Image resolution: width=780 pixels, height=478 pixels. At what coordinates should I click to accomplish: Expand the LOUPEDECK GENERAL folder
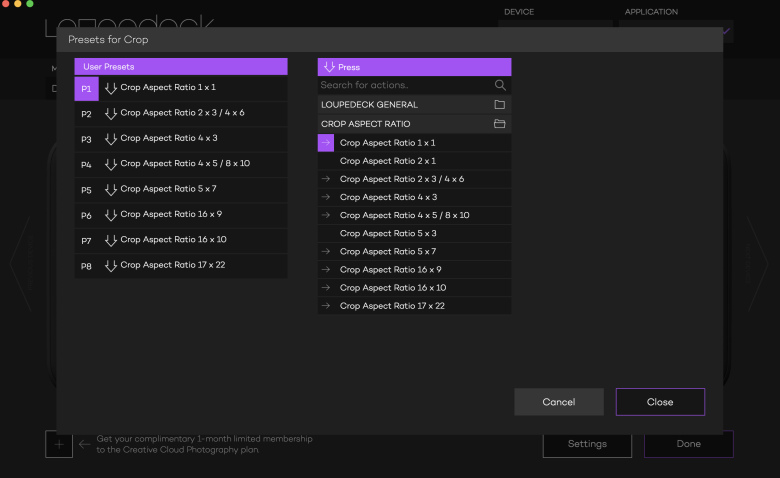point(414,105)
